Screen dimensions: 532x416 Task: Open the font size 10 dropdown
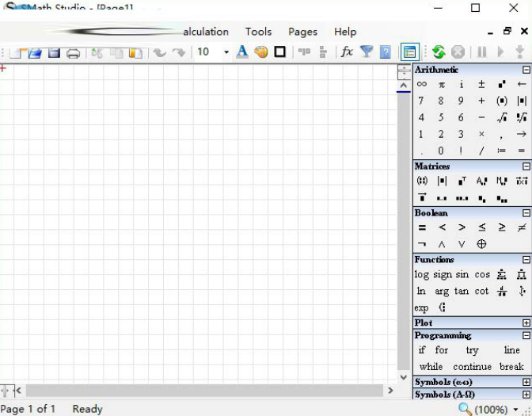[x=226, y=52]
